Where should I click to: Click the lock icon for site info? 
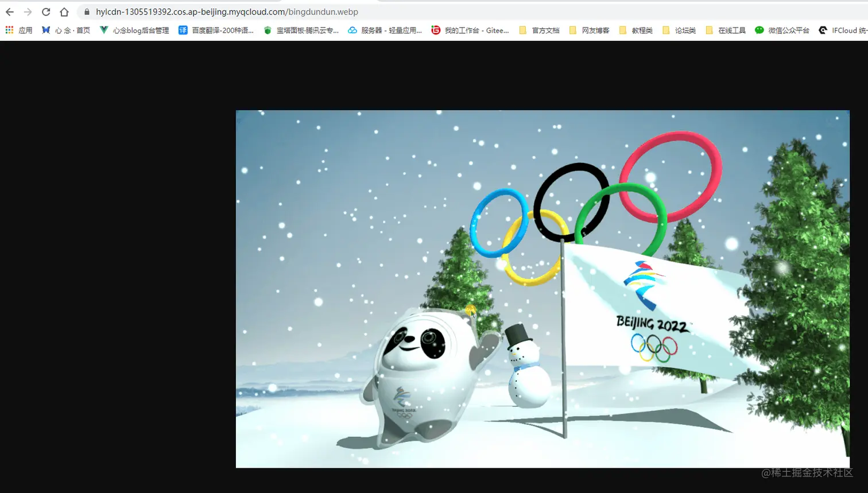tap(87, 12)
